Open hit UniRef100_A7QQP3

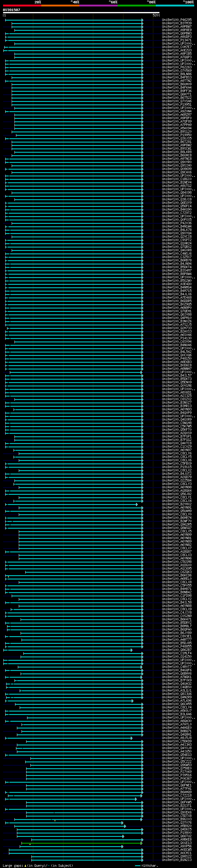177,57
